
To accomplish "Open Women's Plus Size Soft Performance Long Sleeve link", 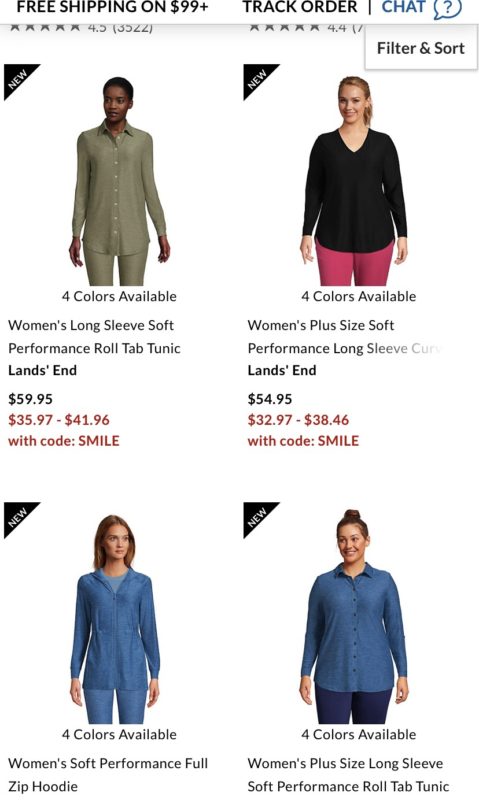I will pos(344,337).
